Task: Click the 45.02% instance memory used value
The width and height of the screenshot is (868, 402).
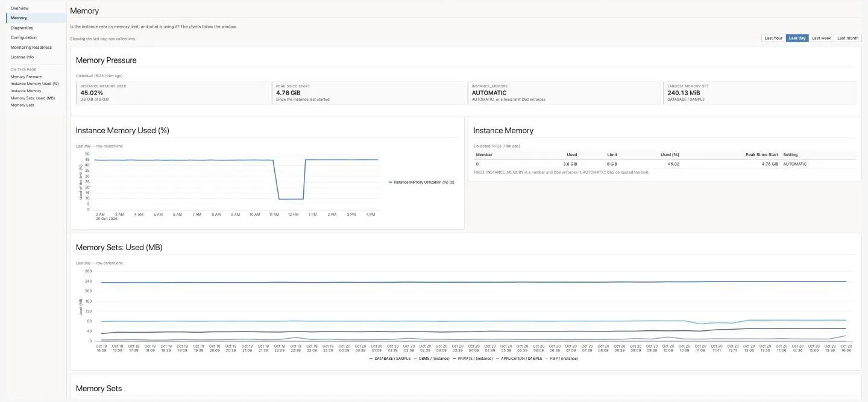Action: pyautogui.click(x=92, y=93)
